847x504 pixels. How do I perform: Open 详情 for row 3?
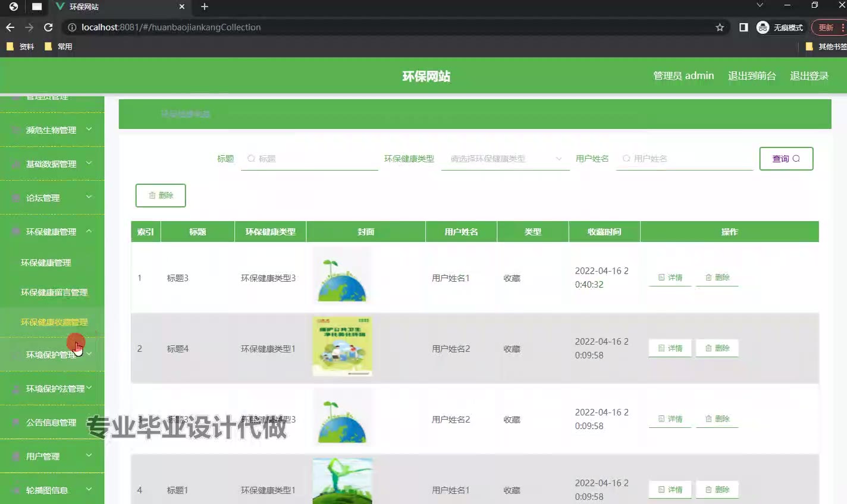coord(670,419)
